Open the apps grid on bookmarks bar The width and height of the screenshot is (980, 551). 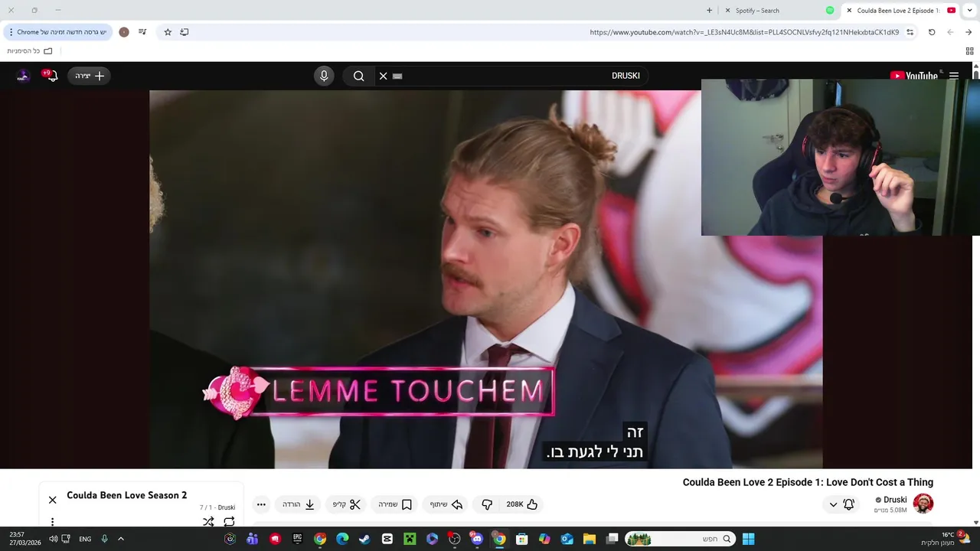(969, 51)
